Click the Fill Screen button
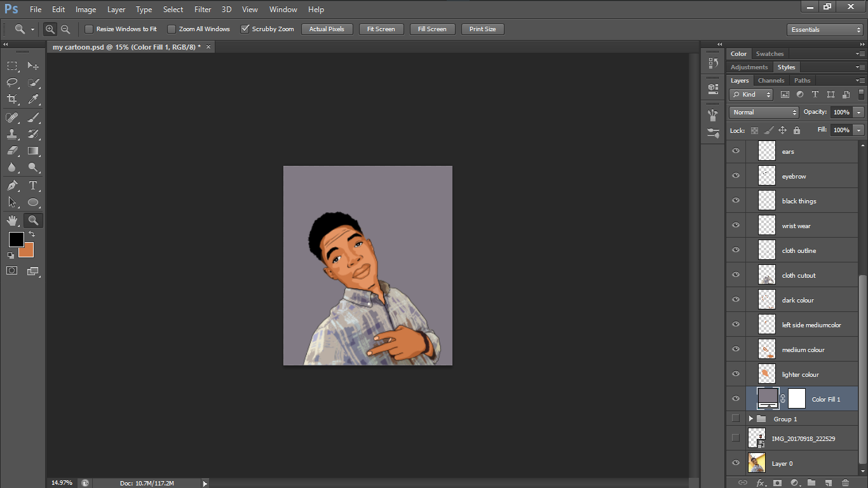868x488 pixels. point(432,29)
